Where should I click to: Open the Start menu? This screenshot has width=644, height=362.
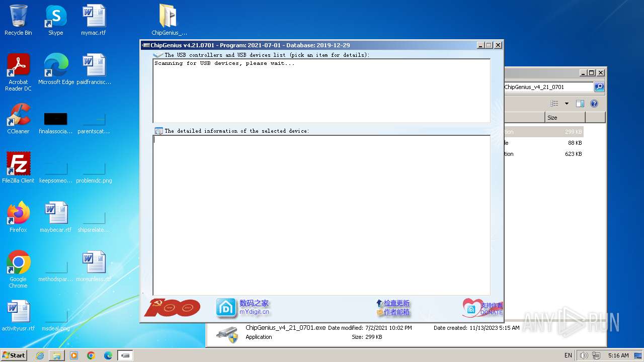[x=14, y=355]
